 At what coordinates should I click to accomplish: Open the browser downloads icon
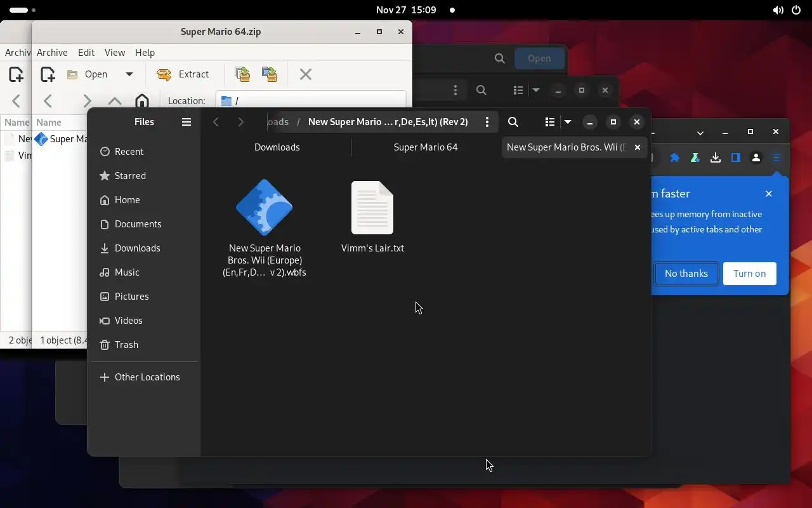(716, 157)
